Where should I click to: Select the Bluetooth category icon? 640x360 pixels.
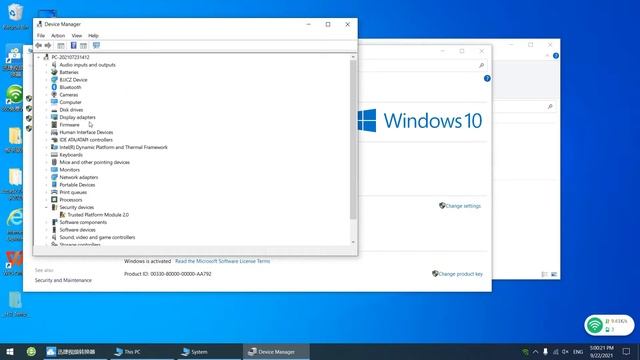[x=54, y=87]
